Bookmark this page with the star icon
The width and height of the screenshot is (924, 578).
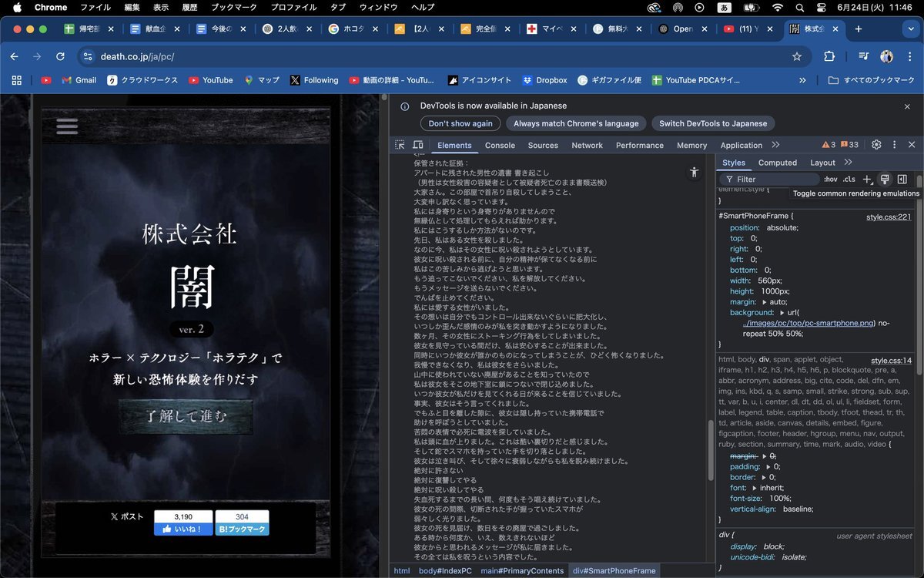click(797, 56)
